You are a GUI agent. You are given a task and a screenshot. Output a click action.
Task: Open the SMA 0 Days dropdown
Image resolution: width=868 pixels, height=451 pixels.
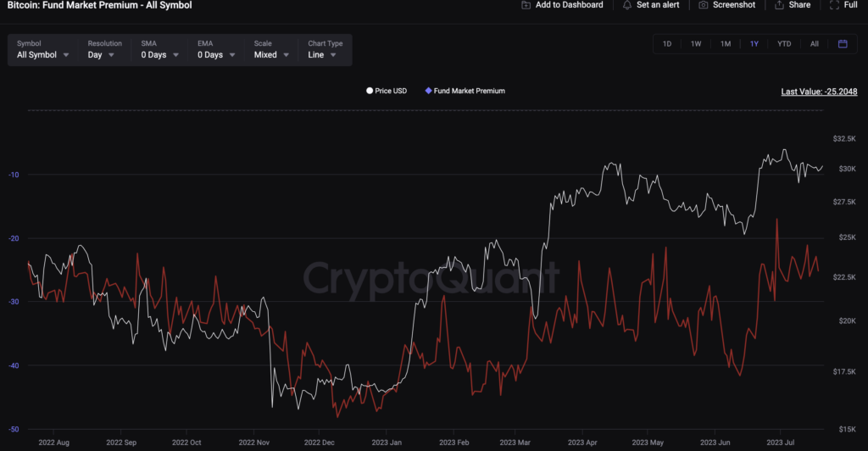160,55
